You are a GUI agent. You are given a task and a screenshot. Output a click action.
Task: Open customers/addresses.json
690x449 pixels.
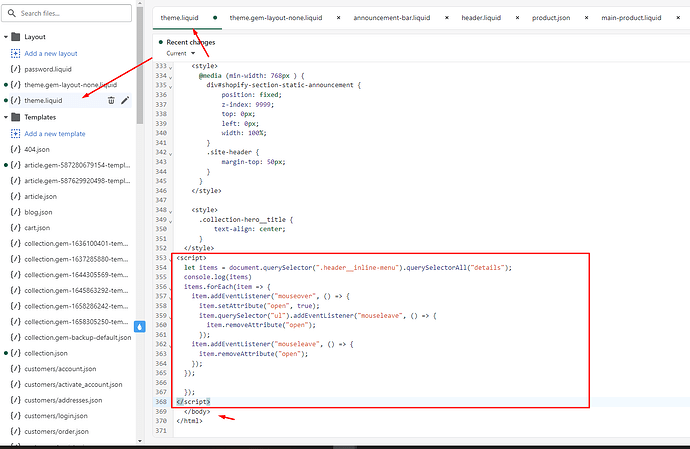click(x=63, y=400)
